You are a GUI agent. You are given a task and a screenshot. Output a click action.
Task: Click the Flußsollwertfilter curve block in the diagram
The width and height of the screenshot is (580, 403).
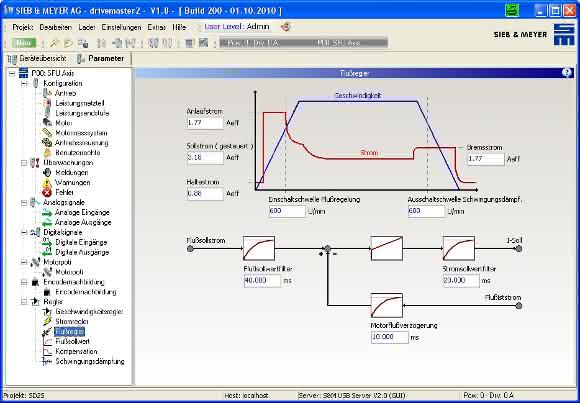click(x=259, y=248)
